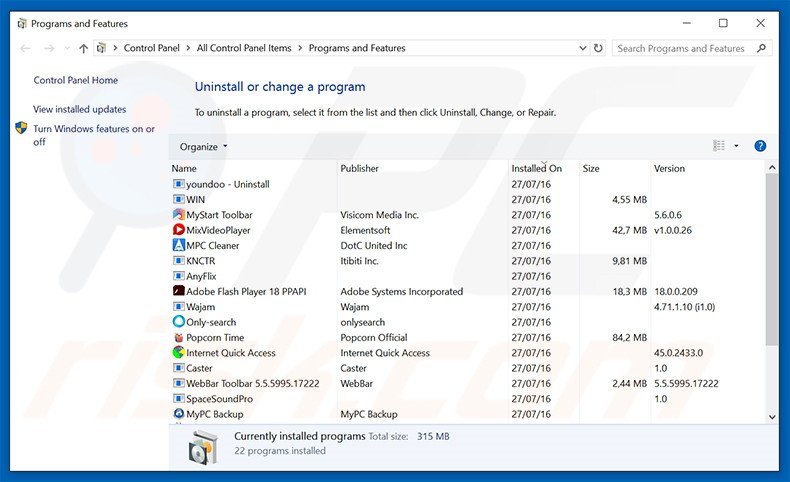790x482 pixels.
Task: Click the Visicom Media Inc. publisher cell
Action: [379, 215]
